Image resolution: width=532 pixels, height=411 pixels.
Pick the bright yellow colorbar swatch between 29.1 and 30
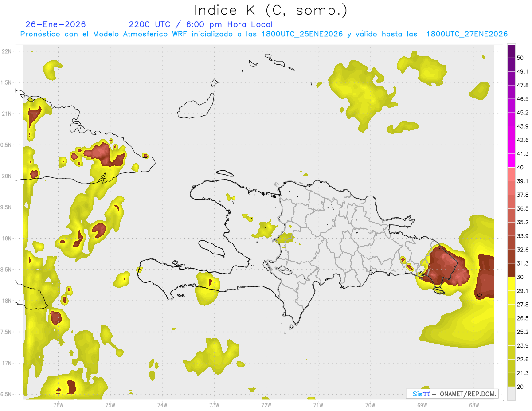tap(511, 284)
